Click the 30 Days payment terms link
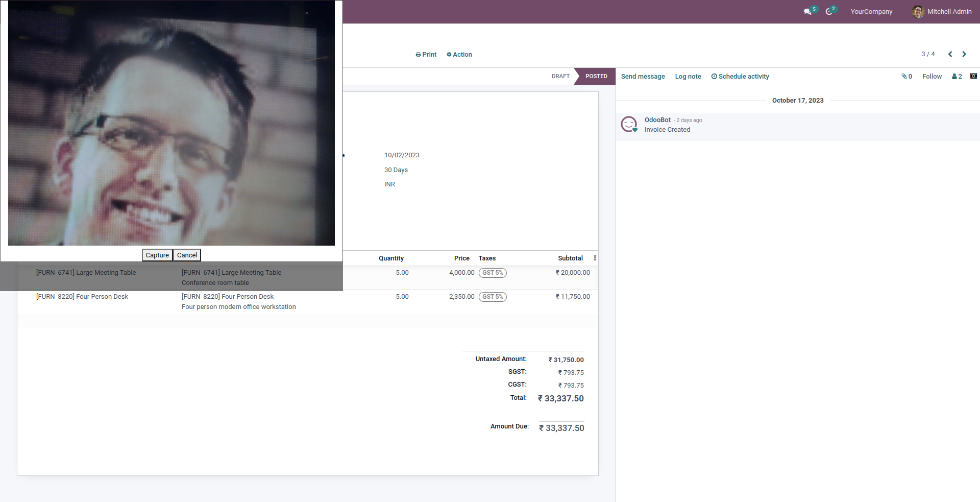 396,170
